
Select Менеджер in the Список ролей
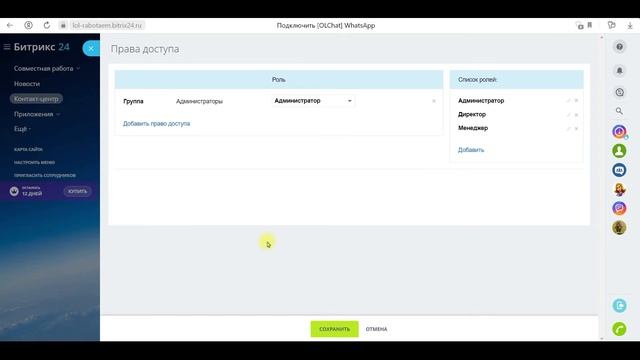pos(473,128)
